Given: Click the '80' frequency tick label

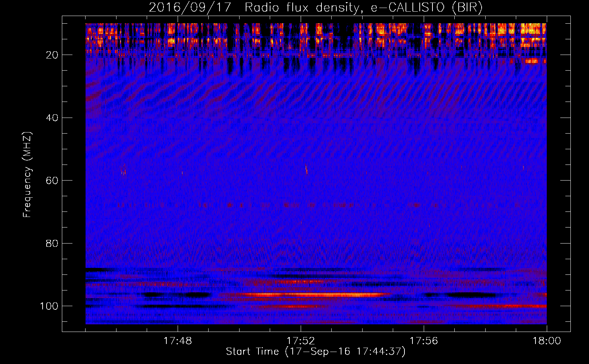Looking at the screenshot, I should point(52,243).
